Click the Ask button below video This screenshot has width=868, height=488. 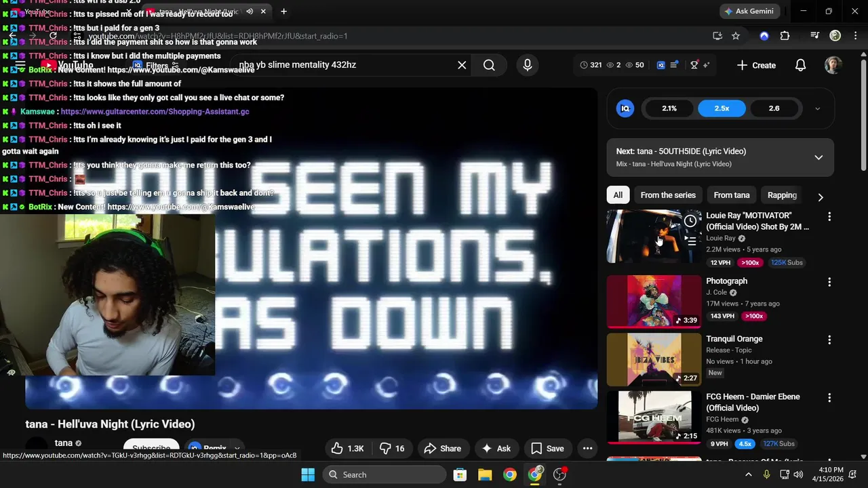496,449
